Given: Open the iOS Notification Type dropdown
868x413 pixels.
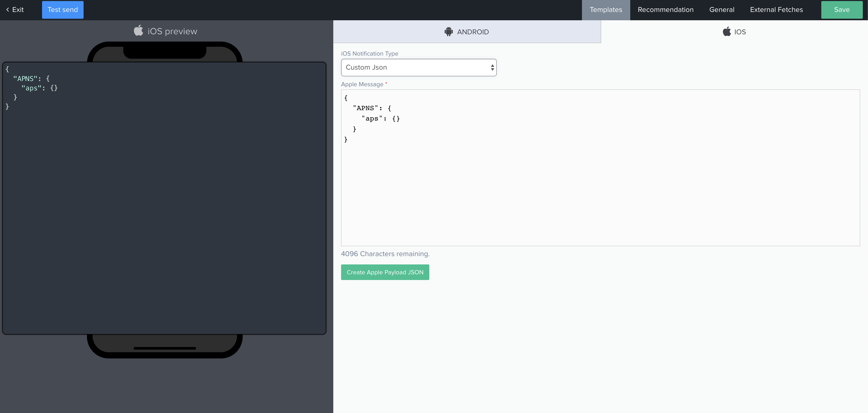Looking at the screenshot, I should pyautogui.click(x=419, y=68).
